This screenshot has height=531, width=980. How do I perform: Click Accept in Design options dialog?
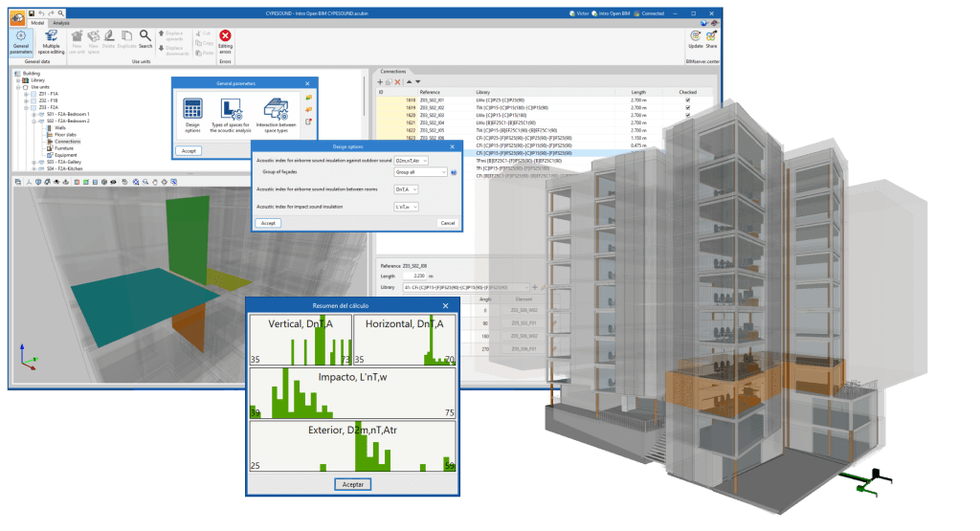click(x=268, y=223)
